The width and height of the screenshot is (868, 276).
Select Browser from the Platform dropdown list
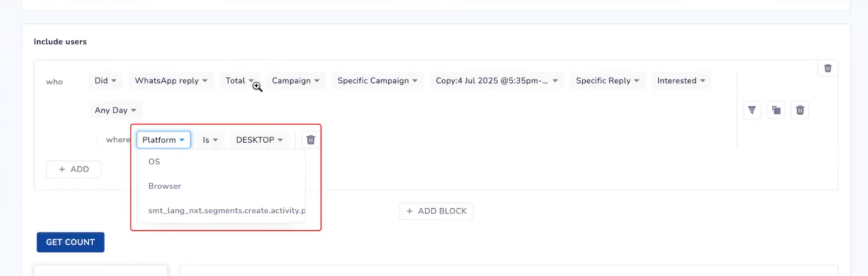pyautogui.click(x=164, y=185)
